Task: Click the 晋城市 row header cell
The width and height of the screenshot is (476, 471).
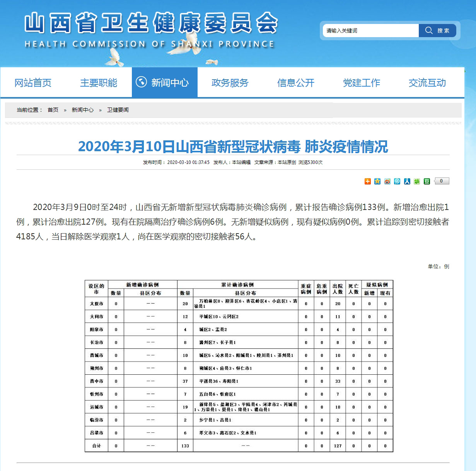Action: tap(97, 355)
